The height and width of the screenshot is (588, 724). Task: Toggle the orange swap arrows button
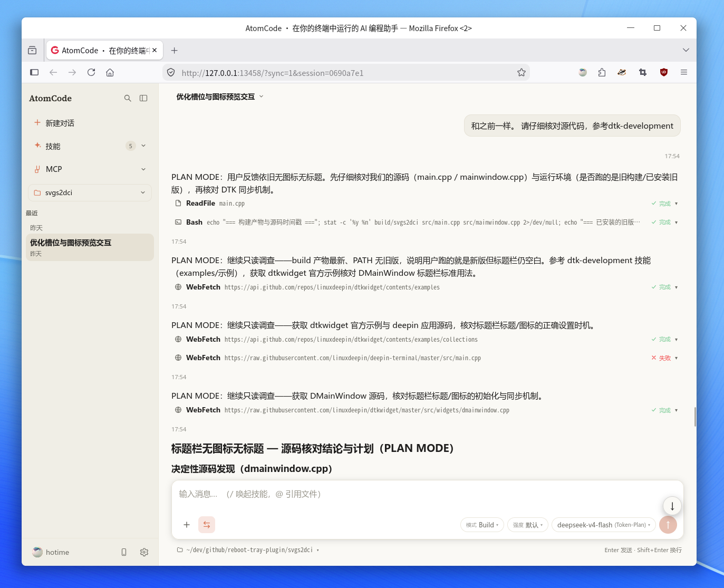tap(207, 525)
